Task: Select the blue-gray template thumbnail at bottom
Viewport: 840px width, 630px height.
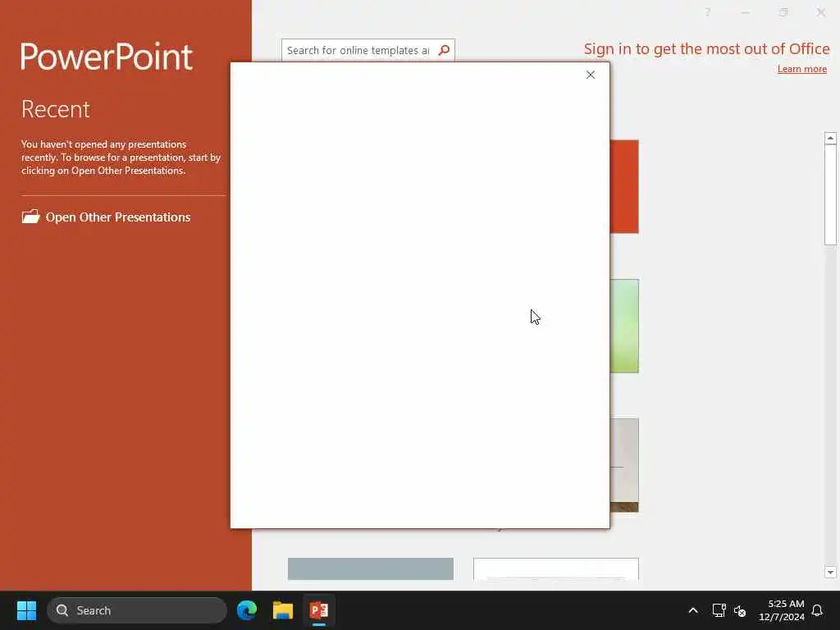Action: (x=371, y=569)
